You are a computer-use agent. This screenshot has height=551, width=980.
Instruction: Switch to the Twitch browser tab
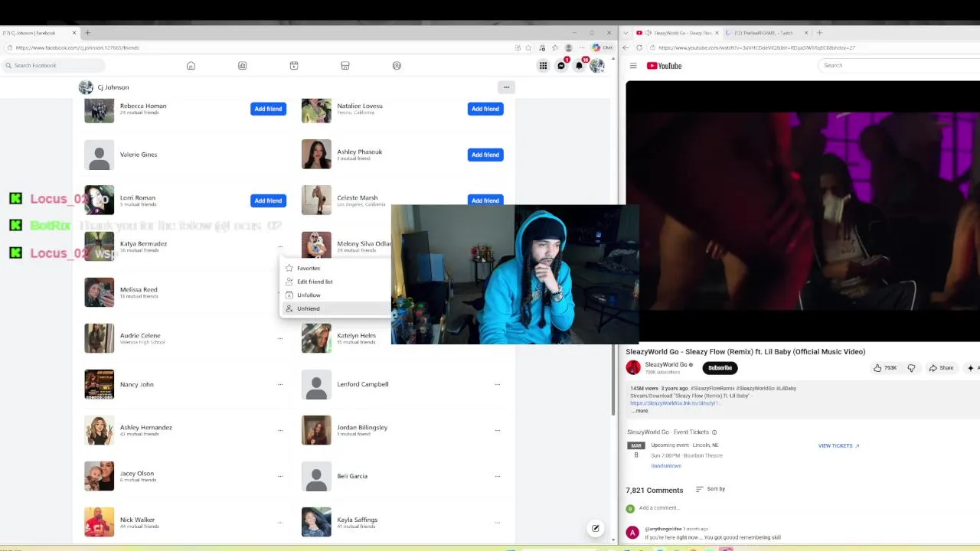coord(766,33)
